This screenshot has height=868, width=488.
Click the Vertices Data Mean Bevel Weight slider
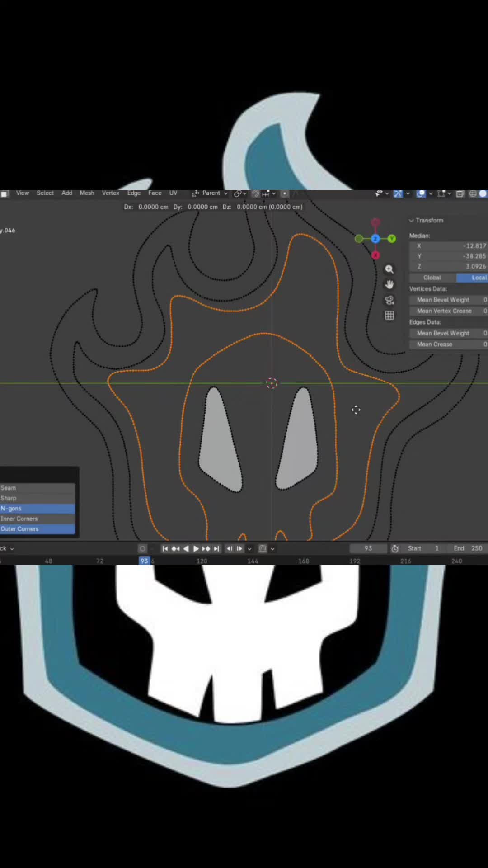(449, 300)
